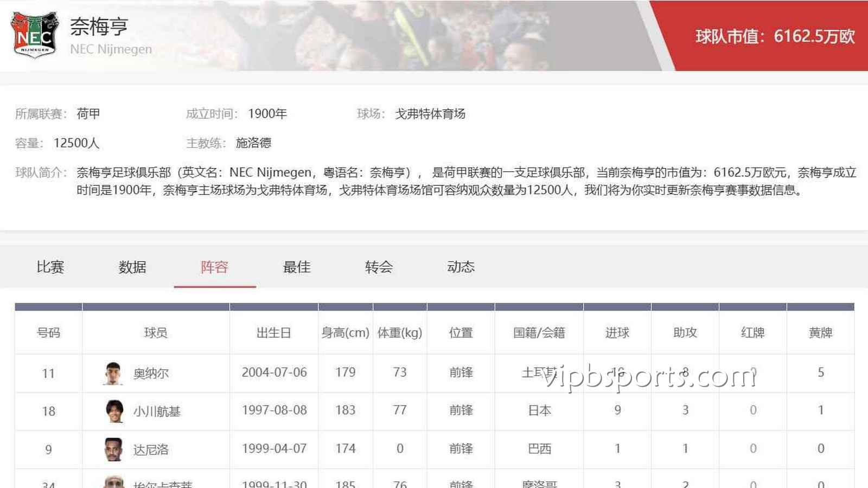Click the birthdate 2004-07-06

pos(275,373)
